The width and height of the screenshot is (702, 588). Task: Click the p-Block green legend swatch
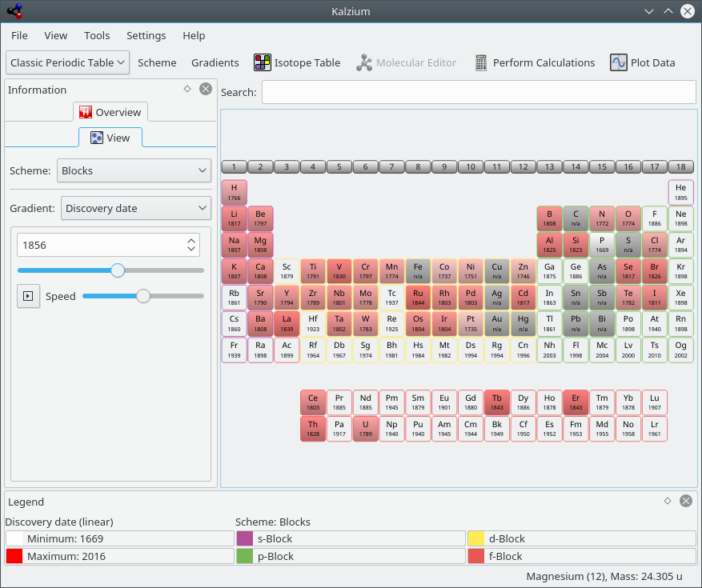coord(245,556)
